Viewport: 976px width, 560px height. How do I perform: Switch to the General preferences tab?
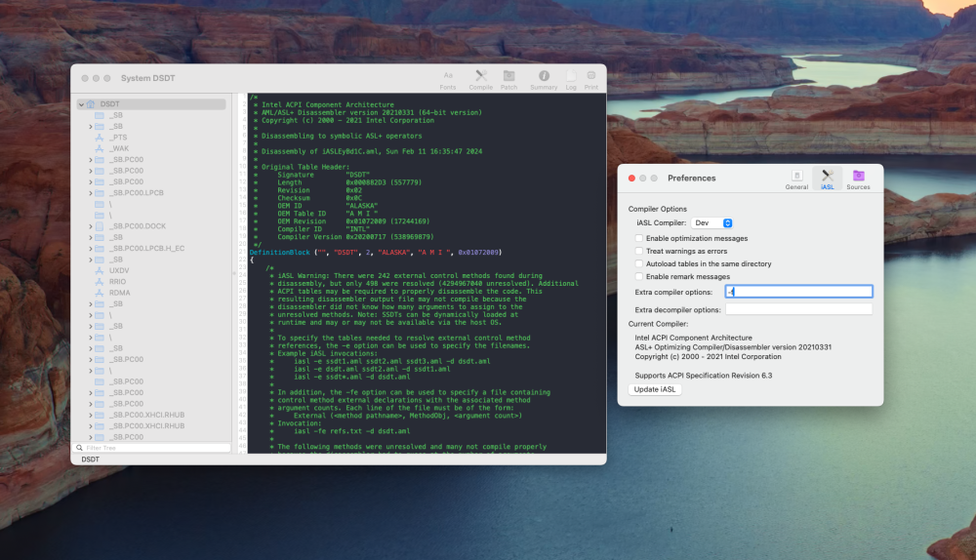pos(796,179)
